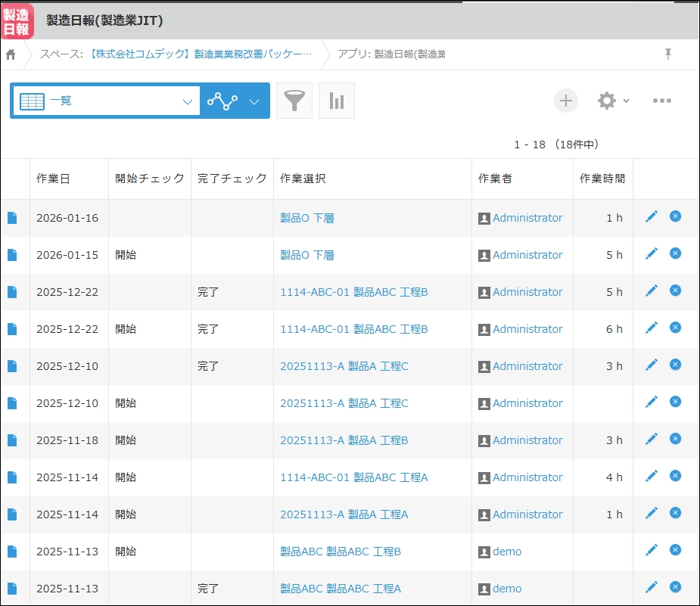Open the 製品ABC 製品ABC 工程B link

tap(340, 552)
